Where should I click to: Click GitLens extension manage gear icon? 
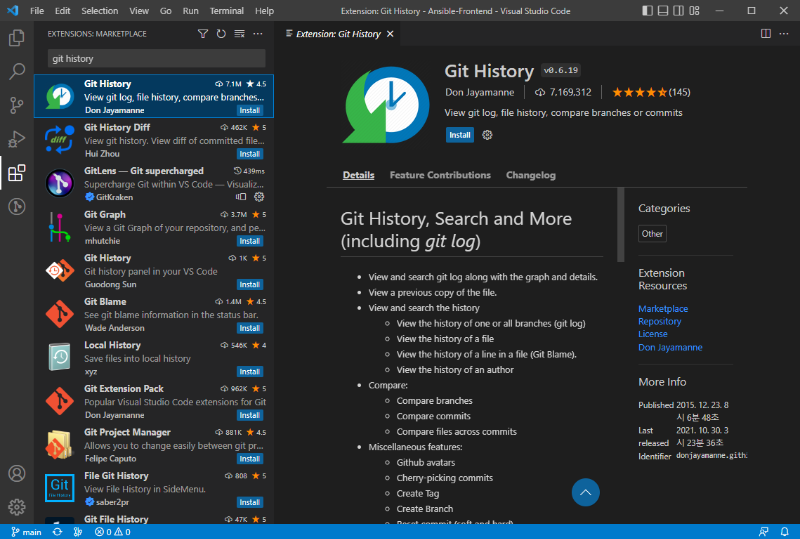coord(259,197)
